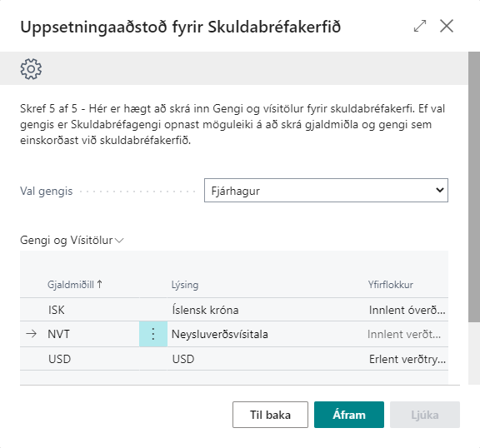Close the setup wizard dialog
The image size is (480, 448).
pyautogui.click(x=447, y=26)
